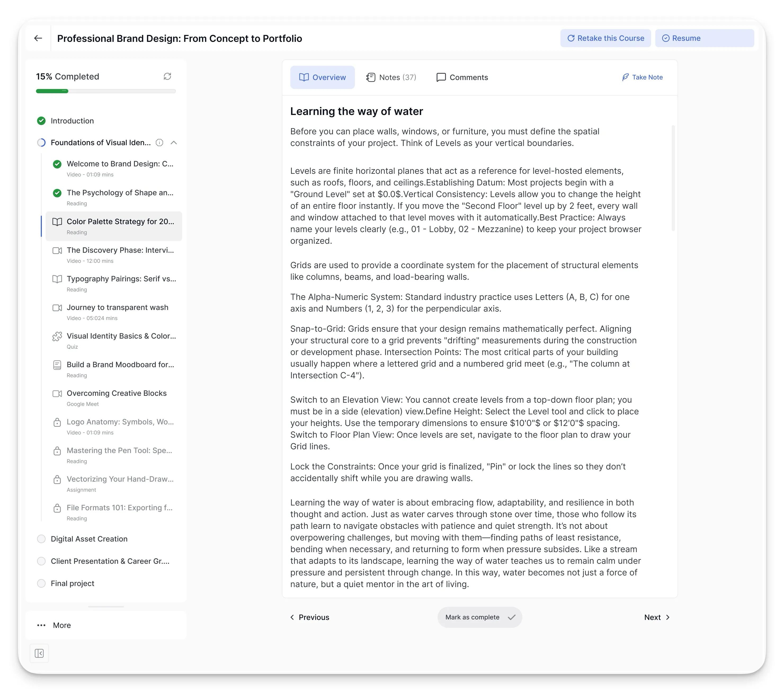Click document icon of Build a Brand Moodboard
The image size is (784, 692).
(57, 365)
